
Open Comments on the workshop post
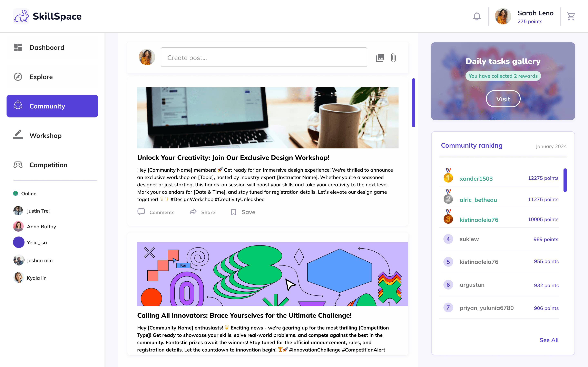pos(156,212)
